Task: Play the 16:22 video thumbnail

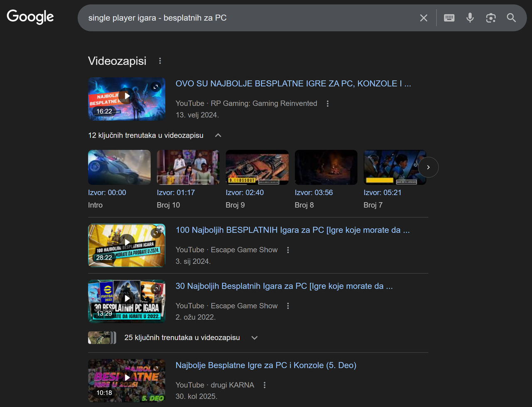Action: (127, 99)
